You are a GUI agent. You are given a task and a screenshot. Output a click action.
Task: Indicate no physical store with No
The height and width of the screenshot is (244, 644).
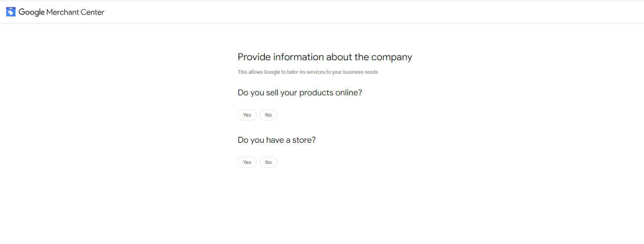tap(268, 162)
